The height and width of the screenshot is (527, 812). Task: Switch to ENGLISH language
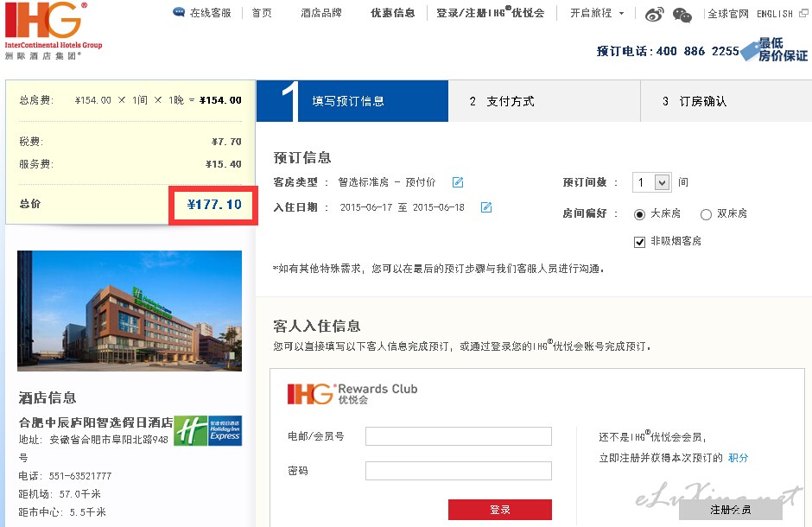775,14
